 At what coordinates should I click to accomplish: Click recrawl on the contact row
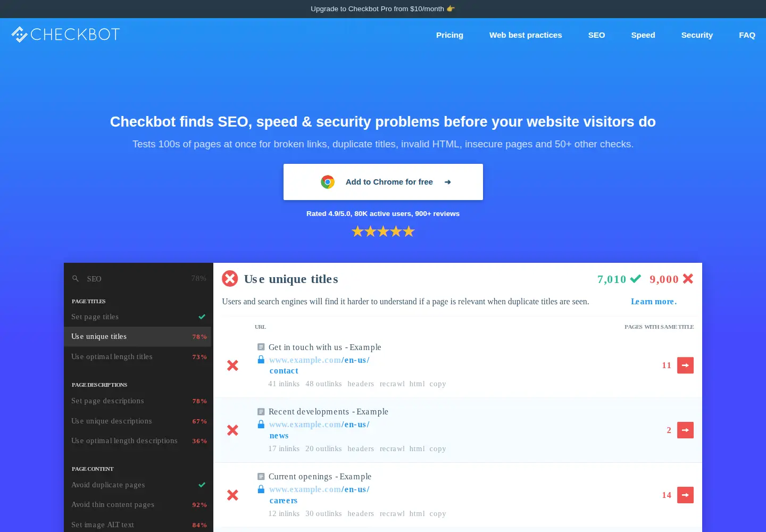click(392, 384)
